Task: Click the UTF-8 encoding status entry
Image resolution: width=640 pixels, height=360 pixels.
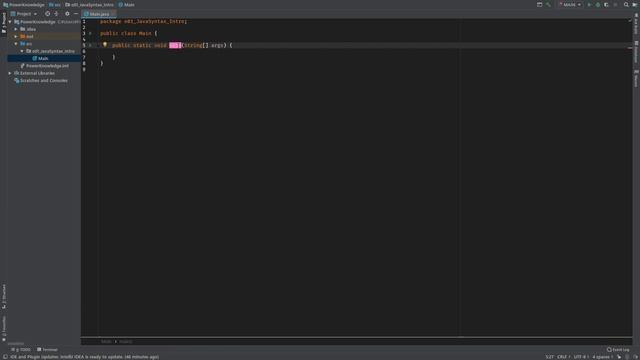Action: pos(581,357)
